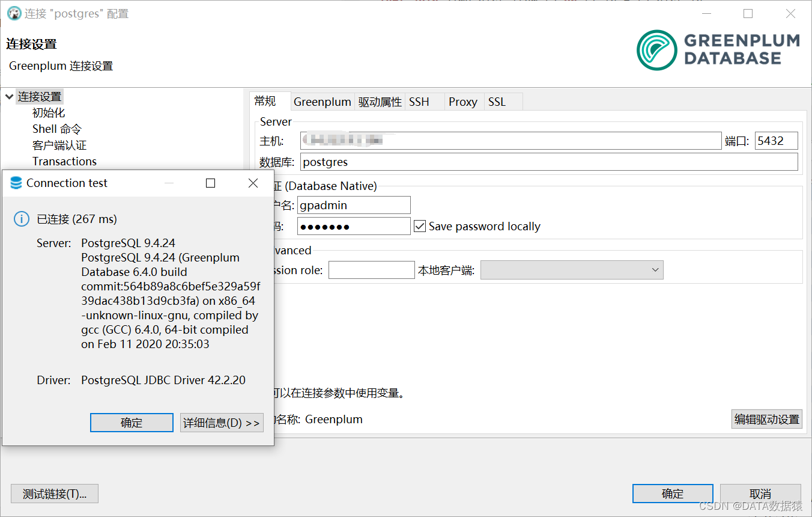This screenshot has height=517, width=812.
Task: Click PostgreSQL JDBC Driver 42.2.20 text
Action: (x=163, y=380)
